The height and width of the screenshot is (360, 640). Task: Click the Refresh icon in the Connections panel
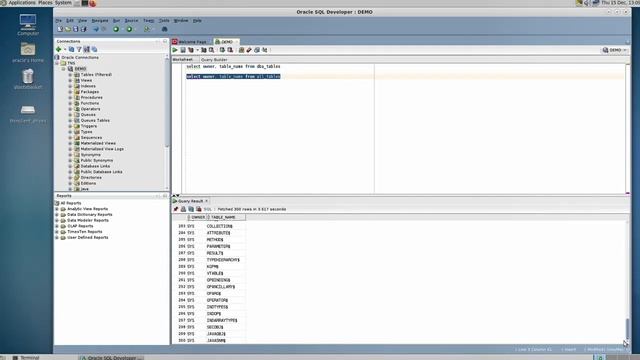coord(71,49)
